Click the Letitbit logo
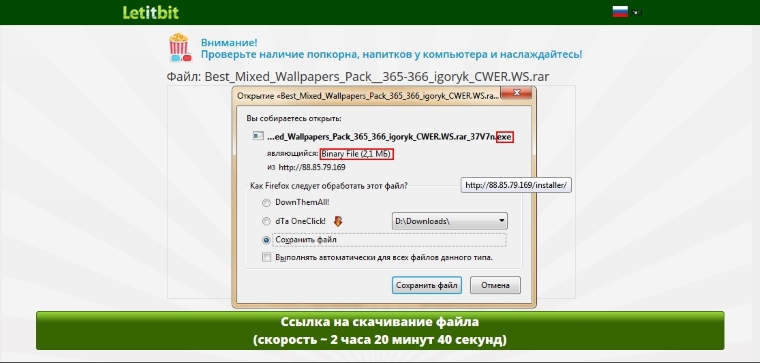 [x=151, y=12]
